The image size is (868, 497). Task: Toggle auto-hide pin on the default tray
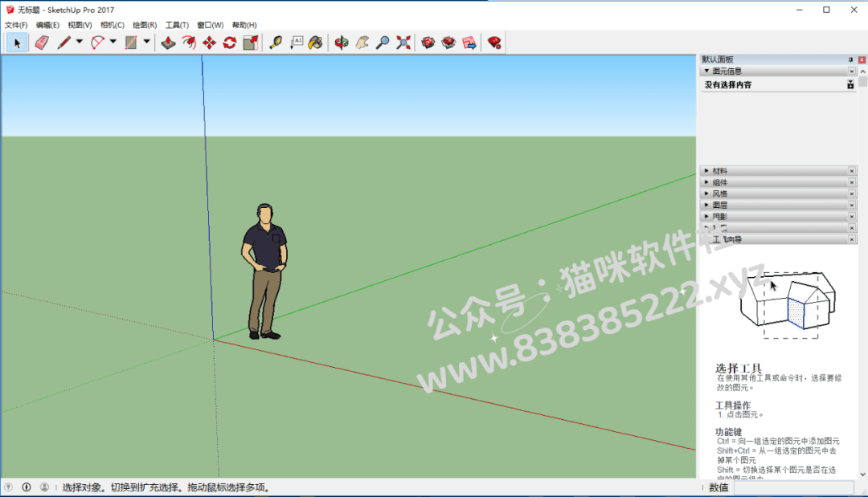tap(851, 59)
